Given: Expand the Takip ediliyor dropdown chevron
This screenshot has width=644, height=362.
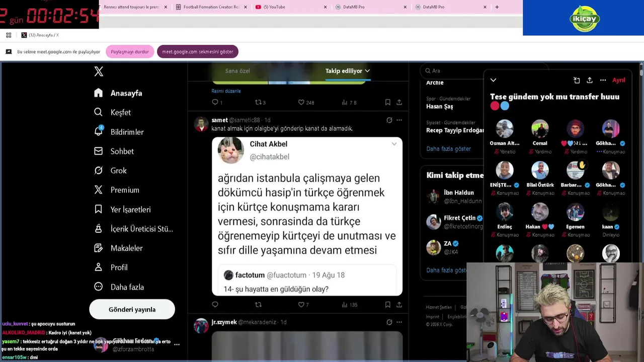Looking at the screenshot, I should click(367, 71).
